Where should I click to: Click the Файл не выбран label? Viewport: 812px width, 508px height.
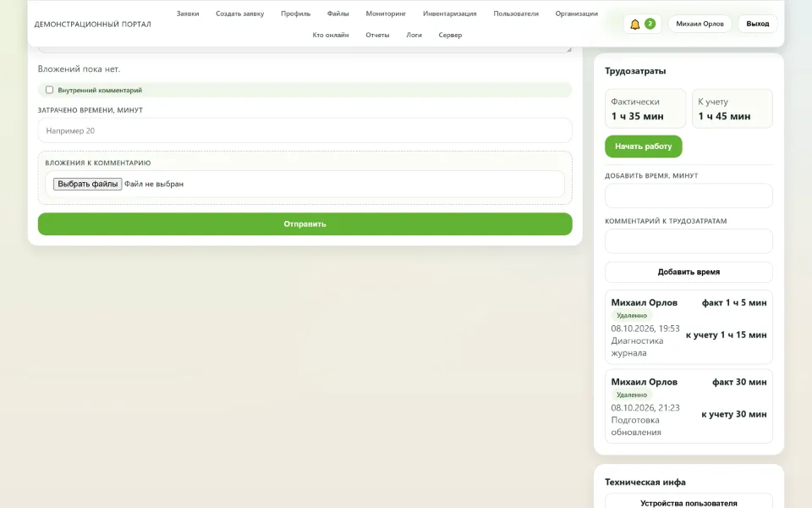pos(154,184)
